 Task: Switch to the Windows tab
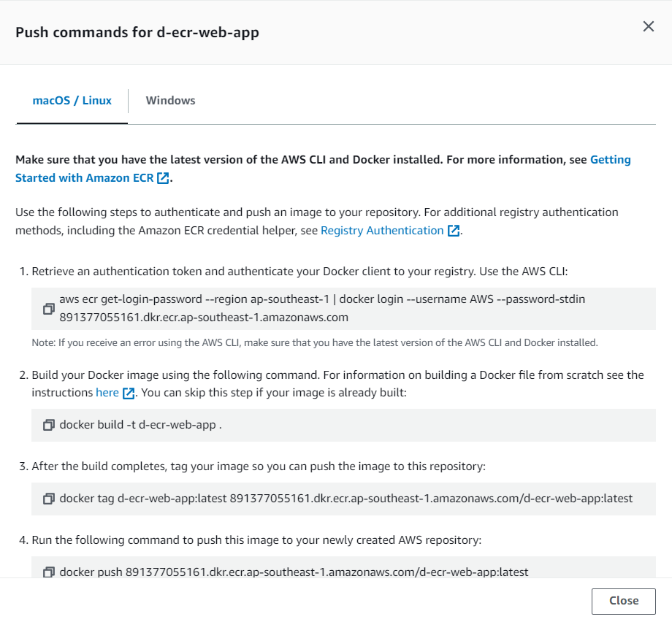170,101
